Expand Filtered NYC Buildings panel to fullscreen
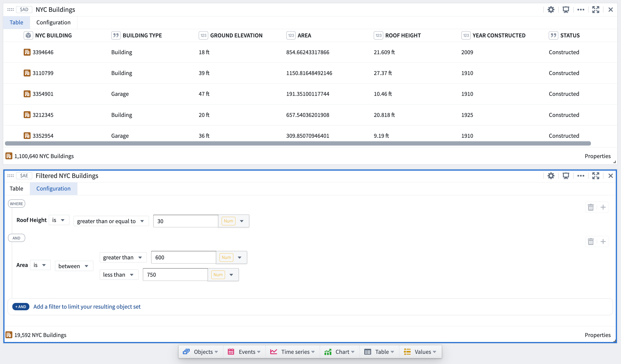 click(x=596, y=176)
